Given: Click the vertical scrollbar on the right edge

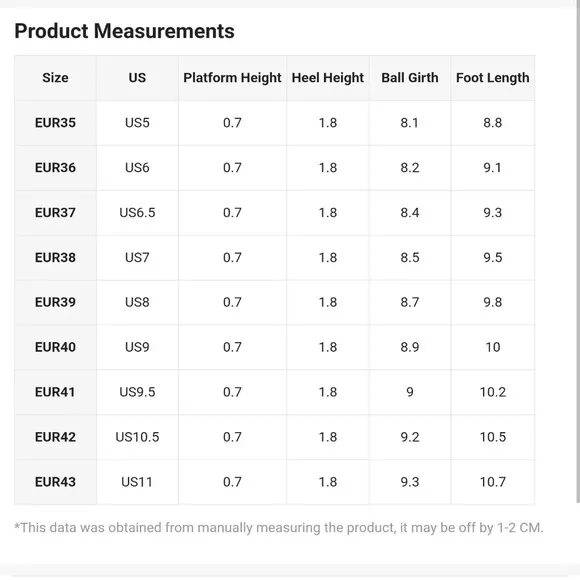Looking at the screenshot, I should pos(578,252).
